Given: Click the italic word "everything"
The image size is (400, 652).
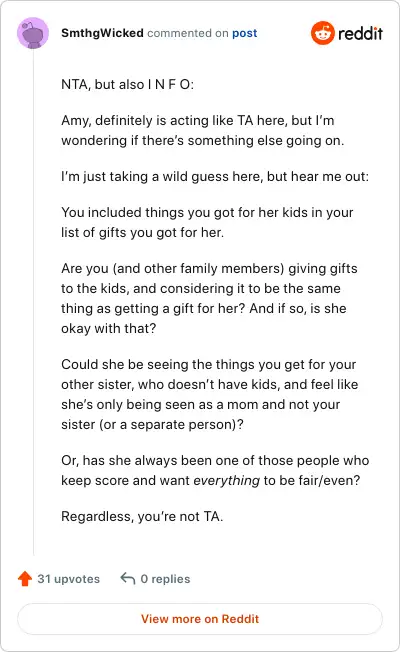Looking at the screenshot, I should coord(227,480).
